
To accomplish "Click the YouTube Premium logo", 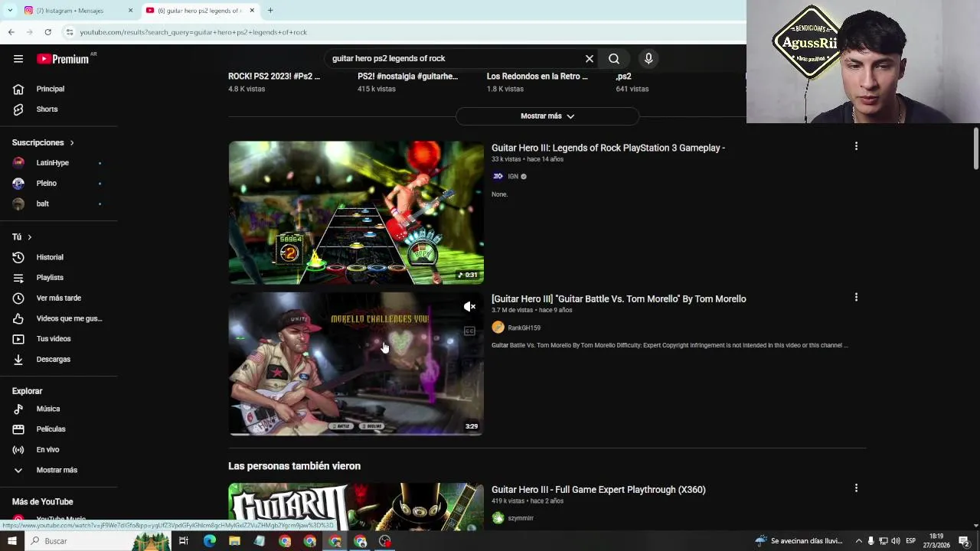I will (x=63, y=59).
